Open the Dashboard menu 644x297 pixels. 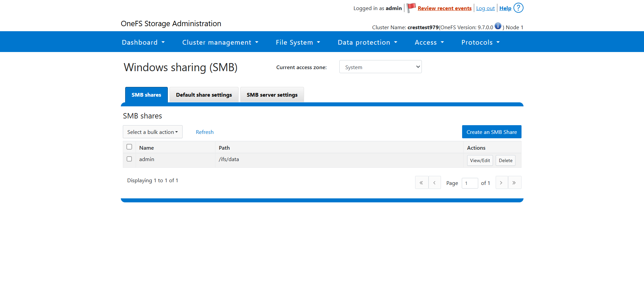click(x=143, y=42)
